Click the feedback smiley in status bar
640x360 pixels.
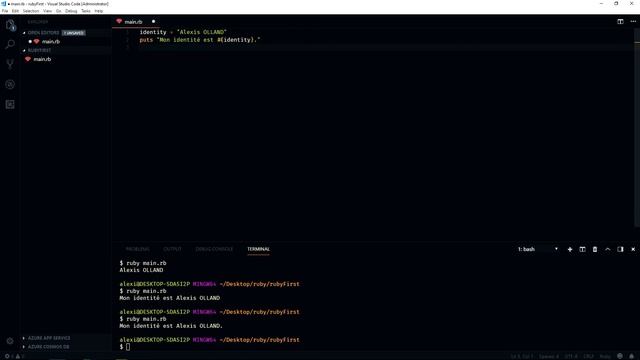pos(620,356)
